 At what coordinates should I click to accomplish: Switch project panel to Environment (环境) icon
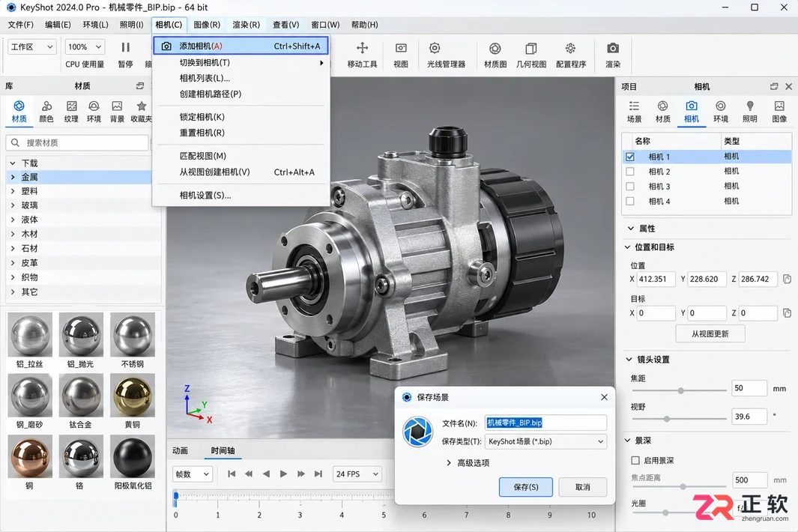click(721, 106)
